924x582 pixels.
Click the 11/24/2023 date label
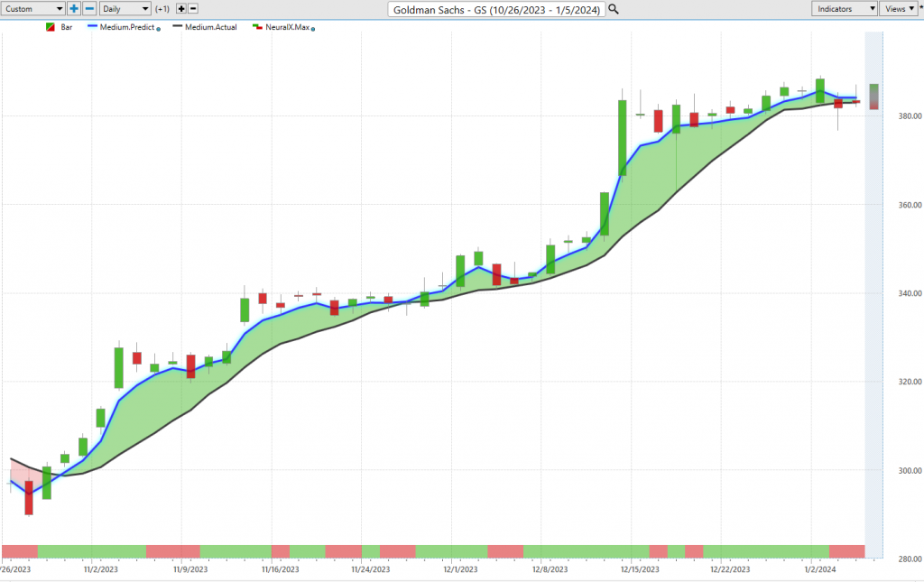pos(371,569)
